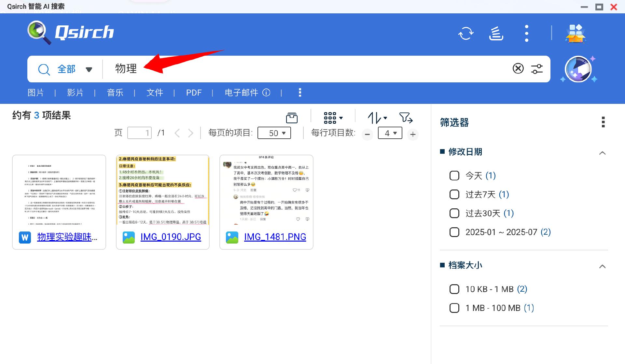Screen dimensions: 625x364
Task: Clear the search text with X icon
Action: pyautogui.click(x=518, y=69)
